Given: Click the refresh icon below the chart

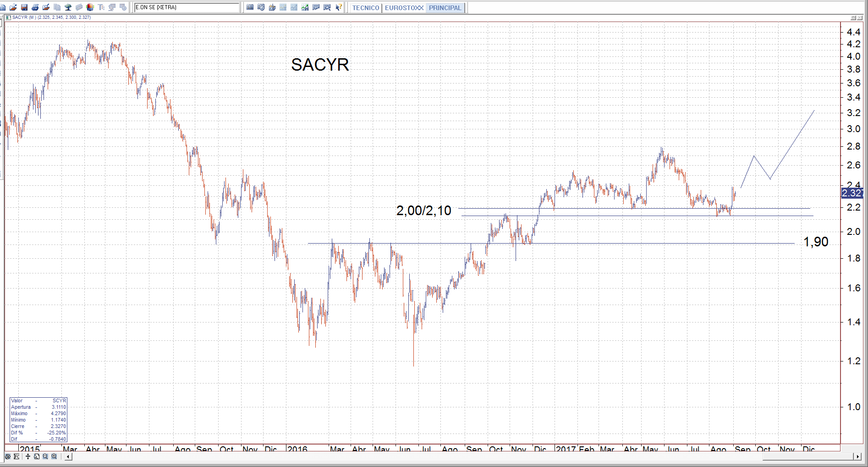Looking at the screenshot, I should [x=8, y=456].
